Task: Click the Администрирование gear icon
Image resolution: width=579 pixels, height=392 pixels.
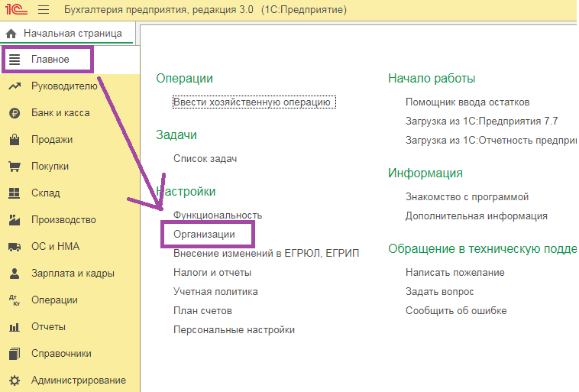Action: coord(15,381)
